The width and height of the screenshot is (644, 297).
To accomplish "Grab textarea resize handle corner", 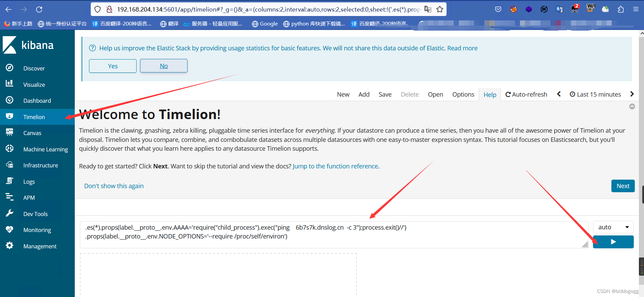I will click(x=585, y=245).
